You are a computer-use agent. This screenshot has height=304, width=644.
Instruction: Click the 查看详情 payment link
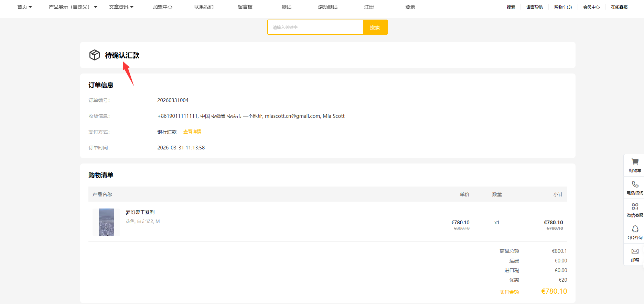pyautogui.click(x=192, y=132)
